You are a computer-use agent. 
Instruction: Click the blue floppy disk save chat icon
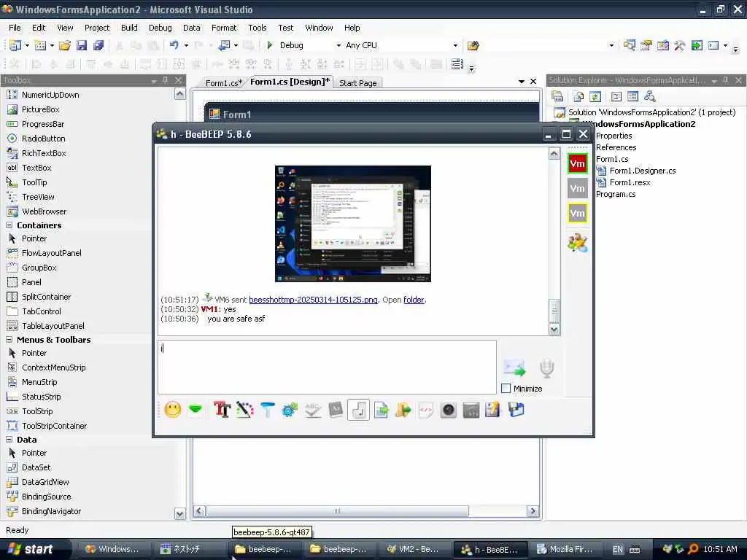pos(516,410)
